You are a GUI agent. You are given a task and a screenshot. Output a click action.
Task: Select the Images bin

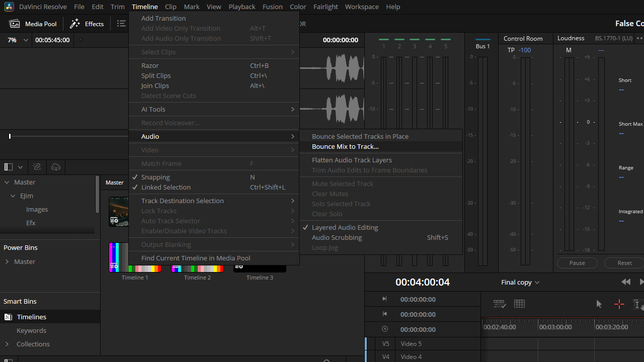click(37, 209)
